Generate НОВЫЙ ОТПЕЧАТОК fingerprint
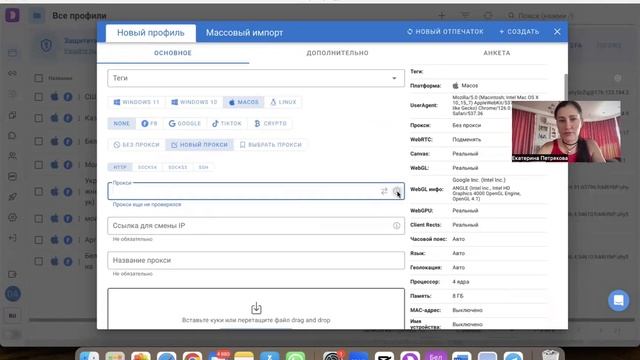 pyautogui.click(x=445, y=31)
